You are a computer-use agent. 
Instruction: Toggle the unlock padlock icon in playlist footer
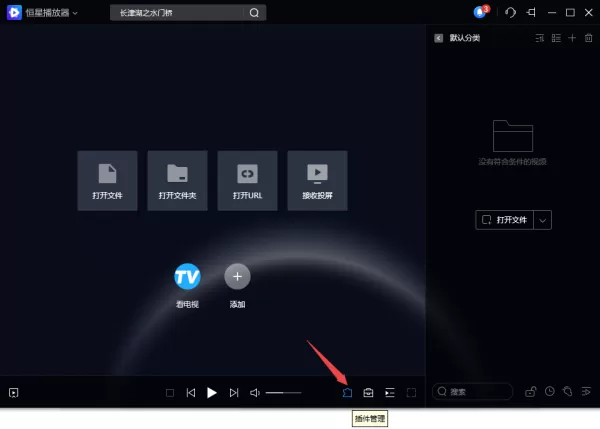tap(530, 391)
